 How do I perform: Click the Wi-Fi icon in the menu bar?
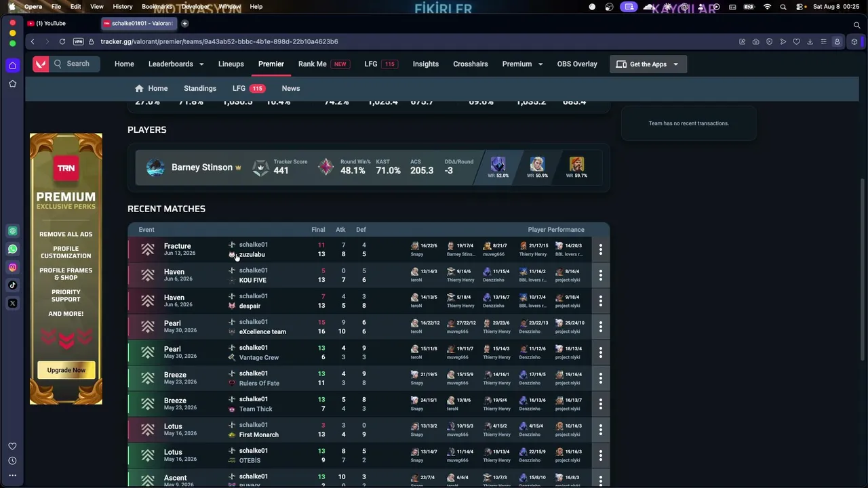(x=767, y=7)
